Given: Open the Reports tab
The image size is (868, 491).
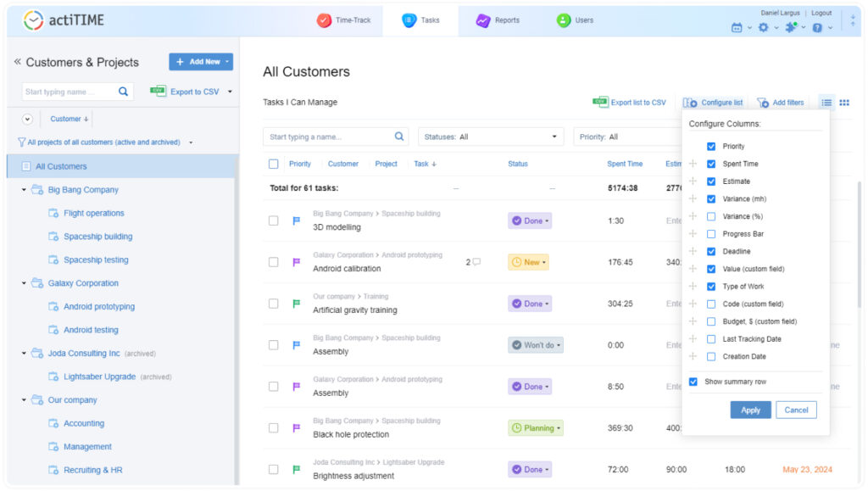Looking at the screenshot, I should point(498,20).
